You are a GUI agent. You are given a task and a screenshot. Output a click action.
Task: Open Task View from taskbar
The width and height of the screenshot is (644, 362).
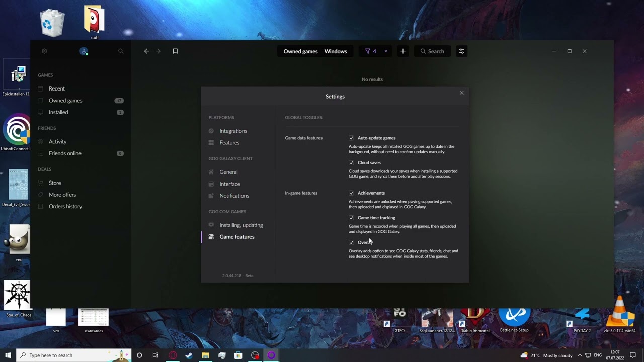point(155,355)
